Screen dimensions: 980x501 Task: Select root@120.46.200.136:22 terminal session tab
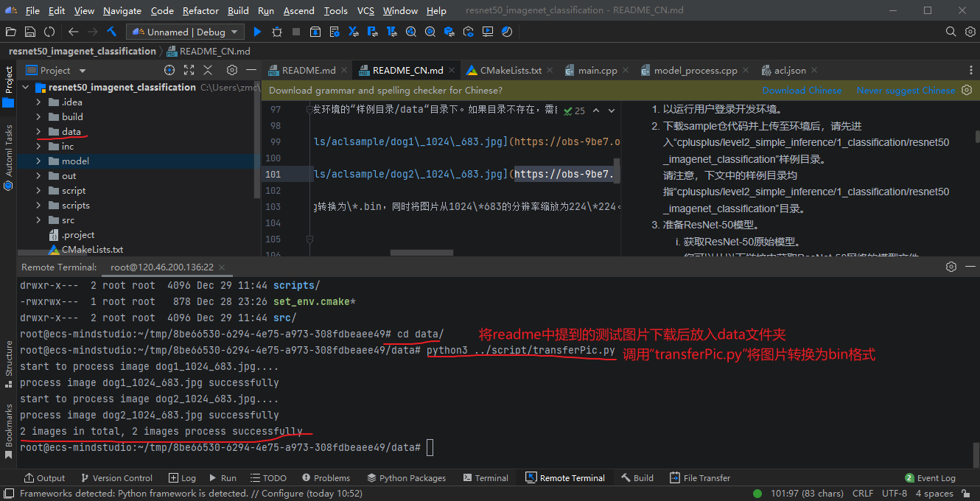point(162,267)
